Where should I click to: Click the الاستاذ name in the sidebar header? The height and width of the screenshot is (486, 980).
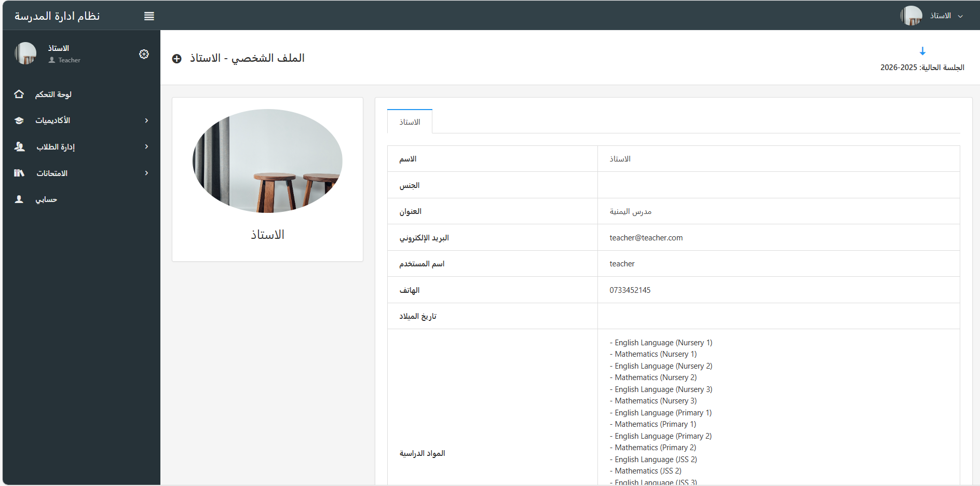[x=59, y=48]
